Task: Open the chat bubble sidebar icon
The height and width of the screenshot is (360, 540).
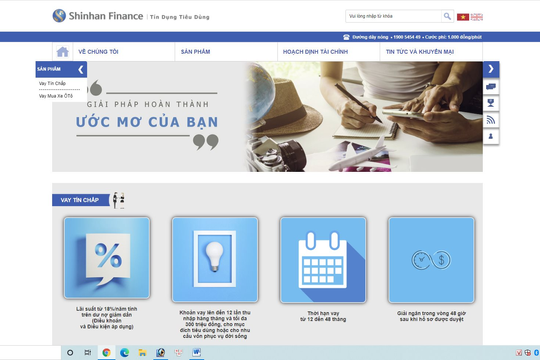Action: (x=491, y=86)
